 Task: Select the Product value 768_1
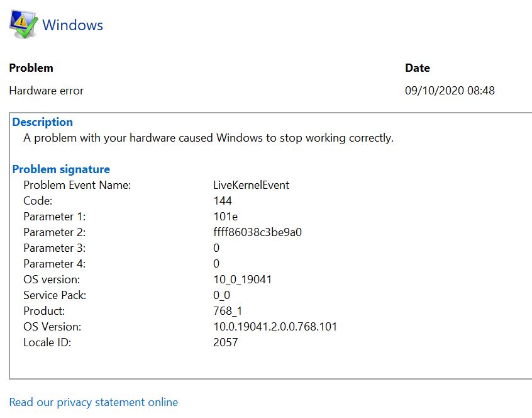click(x=228, y=311)
